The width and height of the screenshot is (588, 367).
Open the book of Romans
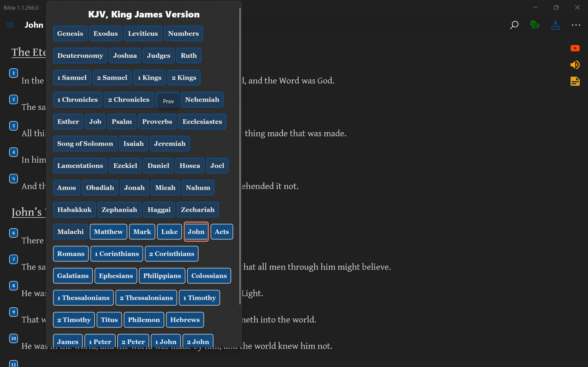point(71,254)
